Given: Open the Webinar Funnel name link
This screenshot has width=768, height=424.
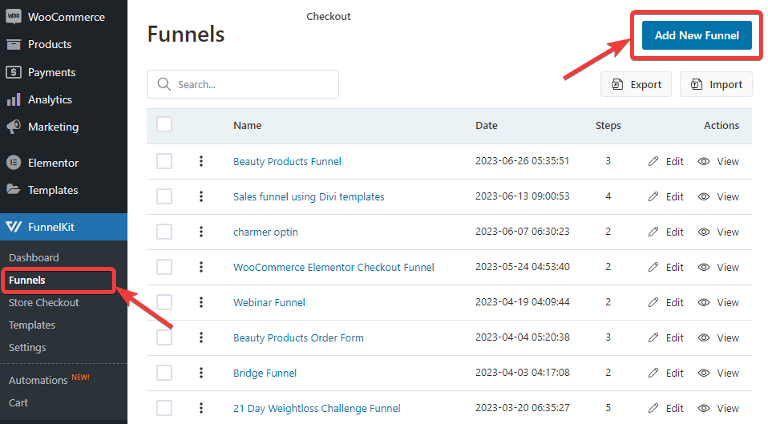Looking at the screenshot, I should click(269, 303).
